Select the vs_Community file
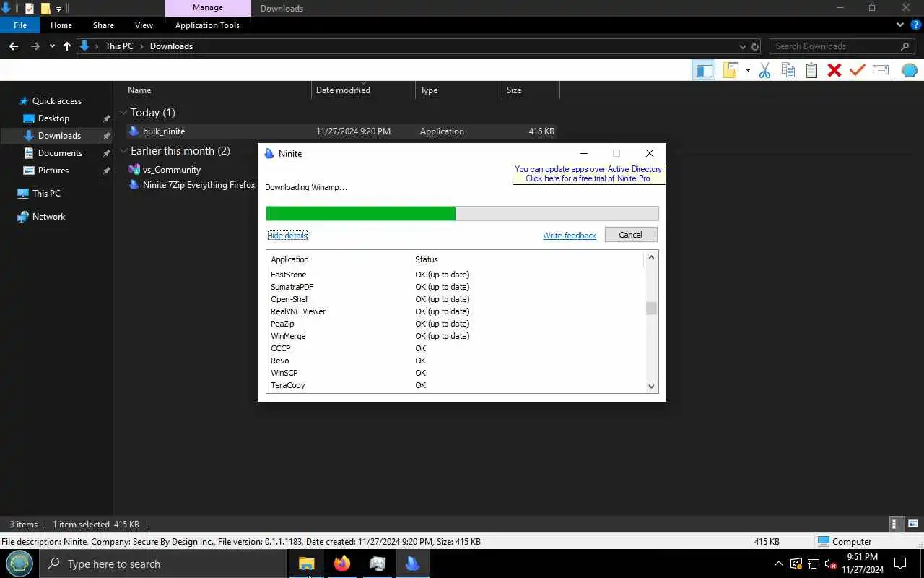 (x=172, y=170)
